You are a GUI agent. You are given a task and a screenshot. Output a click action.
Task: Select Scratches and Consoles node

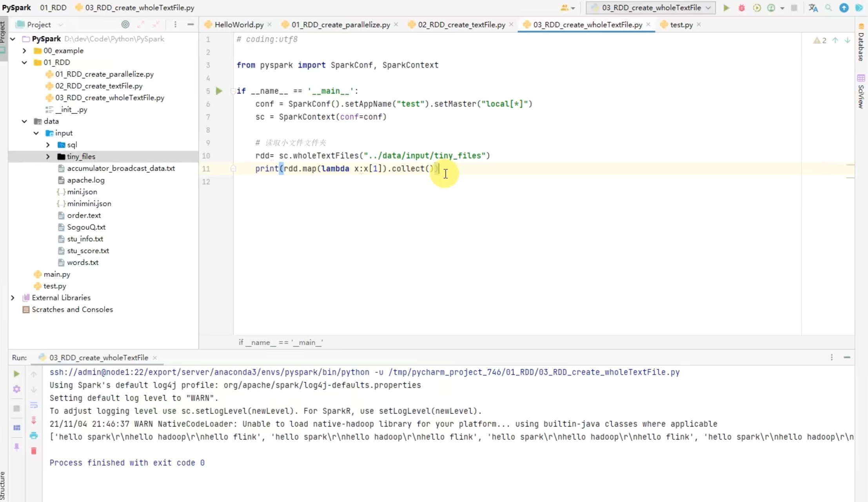tap(73, 309)
